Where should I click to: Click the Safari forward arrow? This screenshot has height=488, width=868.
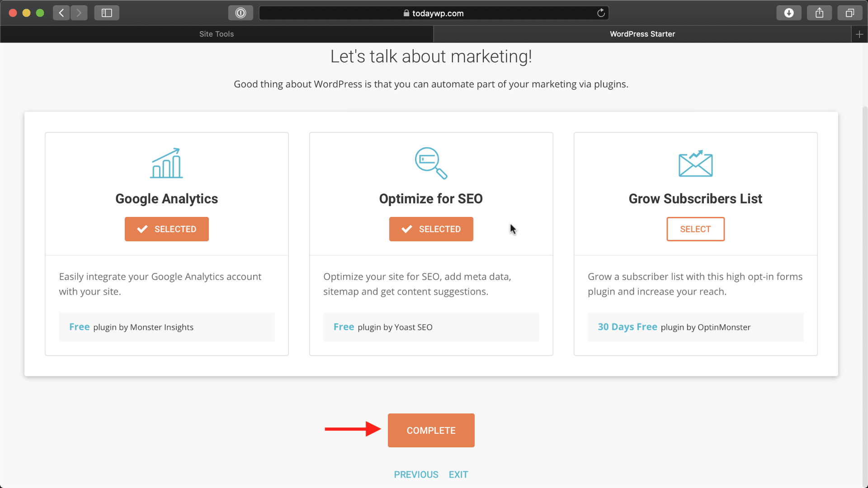(x=79, y=13)
